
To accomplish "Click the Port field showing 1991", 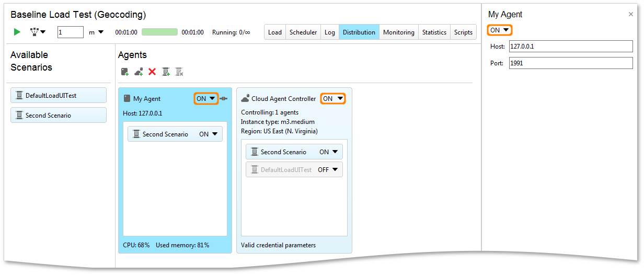I will pos(571,63).
